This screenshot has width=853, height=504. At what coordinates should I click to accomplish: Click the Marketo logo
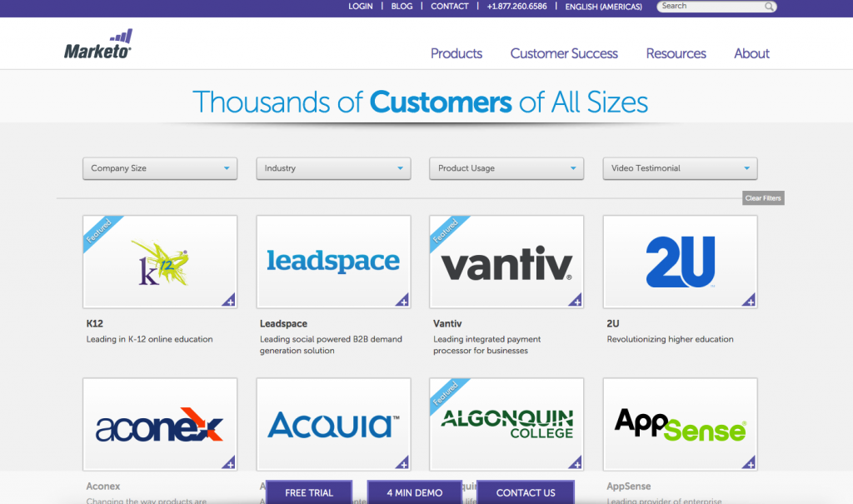98,43
